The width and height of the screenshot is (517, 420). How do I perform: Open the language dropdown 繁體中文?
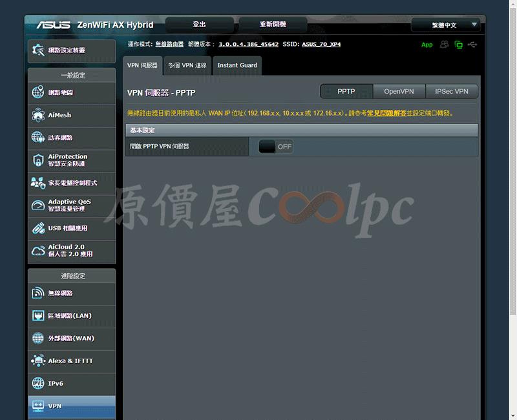[446, 25]
